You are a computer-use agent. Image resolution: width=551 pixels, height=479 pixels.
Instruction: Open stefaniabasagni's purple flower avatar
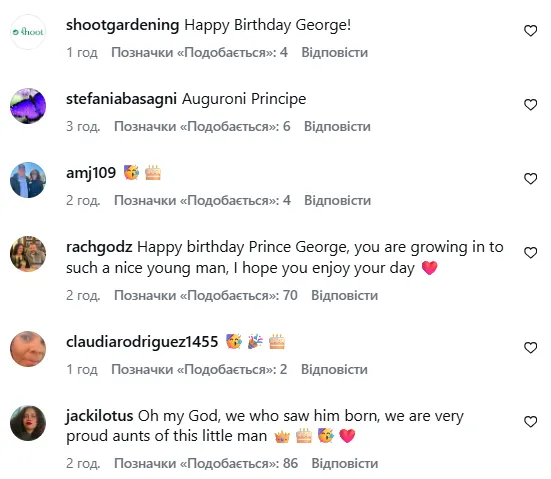(28, 106)
